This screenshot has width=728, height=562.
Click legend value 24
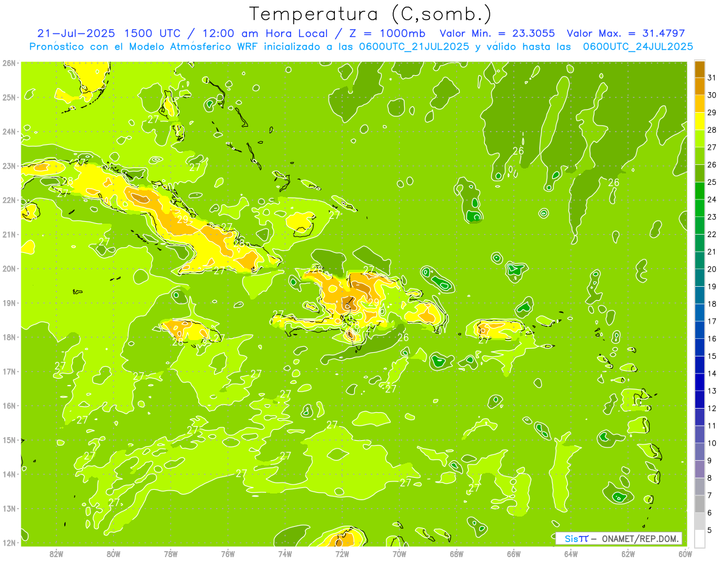[x=712, y=199]
